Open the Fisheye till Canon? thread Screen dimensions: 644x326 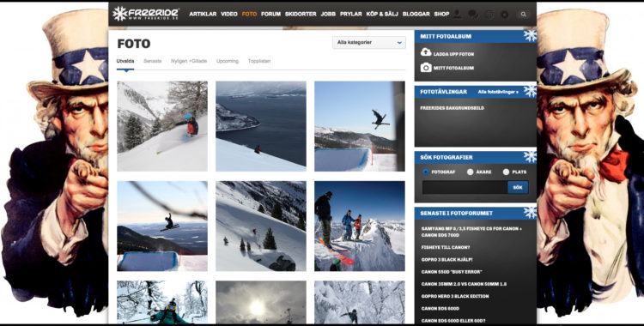[446, 248]
